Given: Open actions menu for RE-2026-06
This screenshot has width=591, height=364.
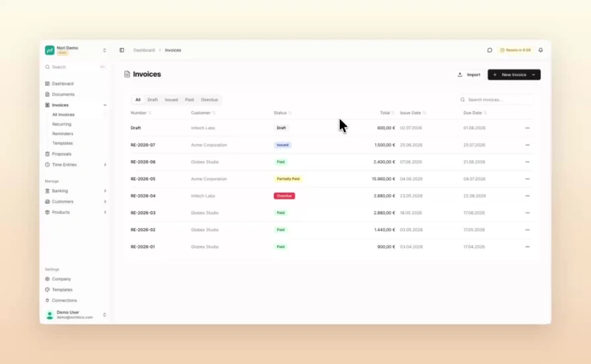Looking at the screenshot, I should pos(527,162).
